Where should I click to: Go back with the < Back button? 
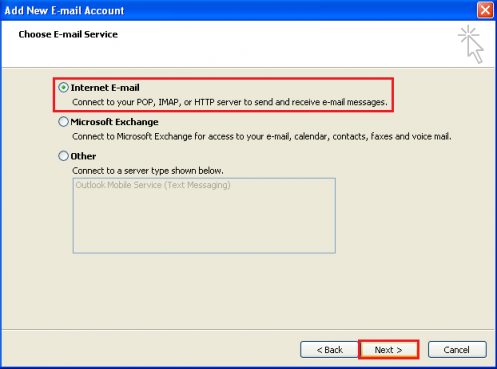[329, 350]
